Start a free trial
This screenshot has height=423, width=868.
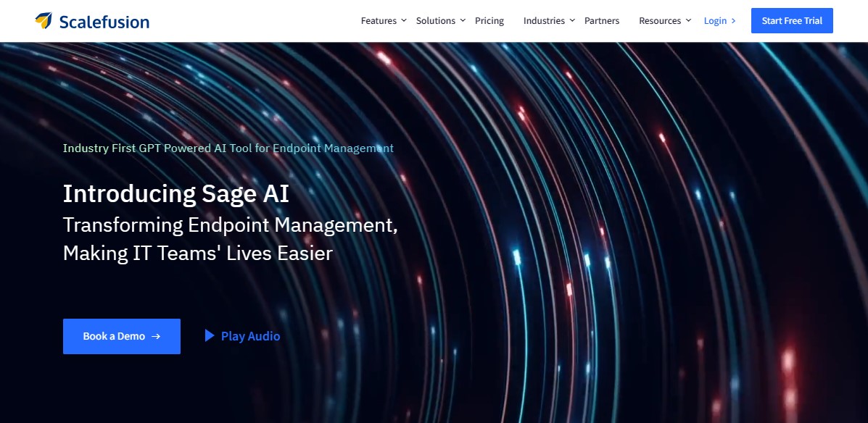point(792,20)
